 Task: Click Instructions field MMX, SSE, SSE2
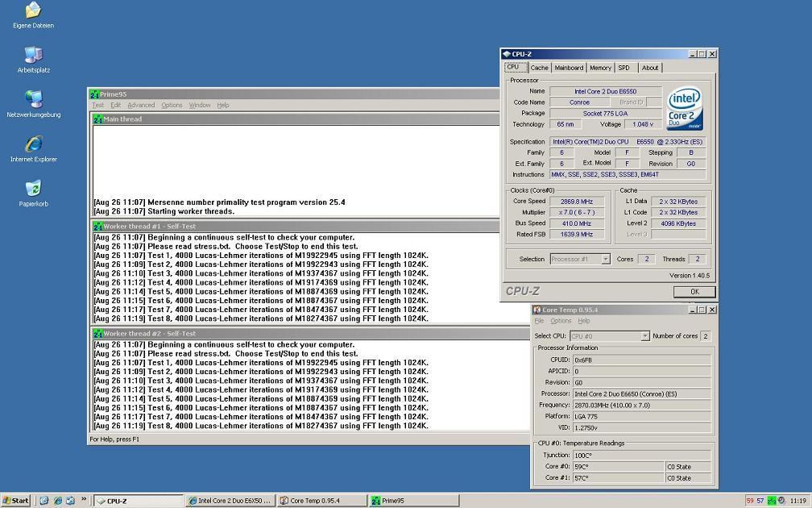pyautogui.click(x=628, y=175)
